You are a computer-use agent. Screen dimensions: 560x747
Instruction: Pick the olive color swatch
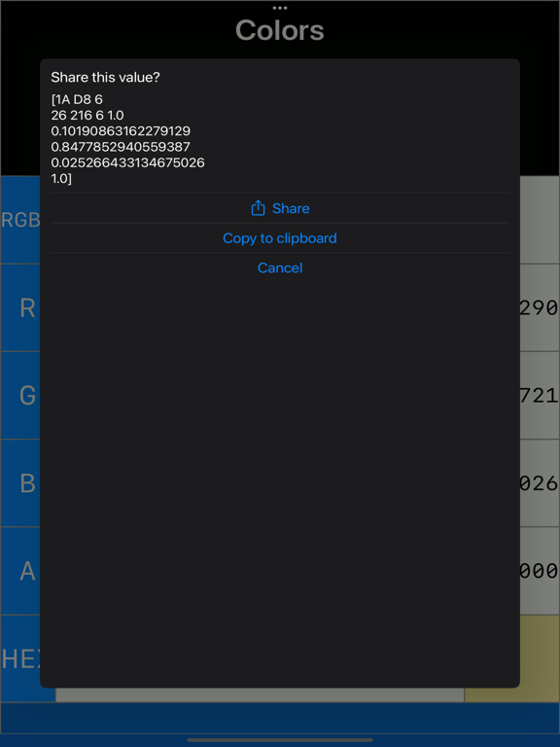coord(512,658)
